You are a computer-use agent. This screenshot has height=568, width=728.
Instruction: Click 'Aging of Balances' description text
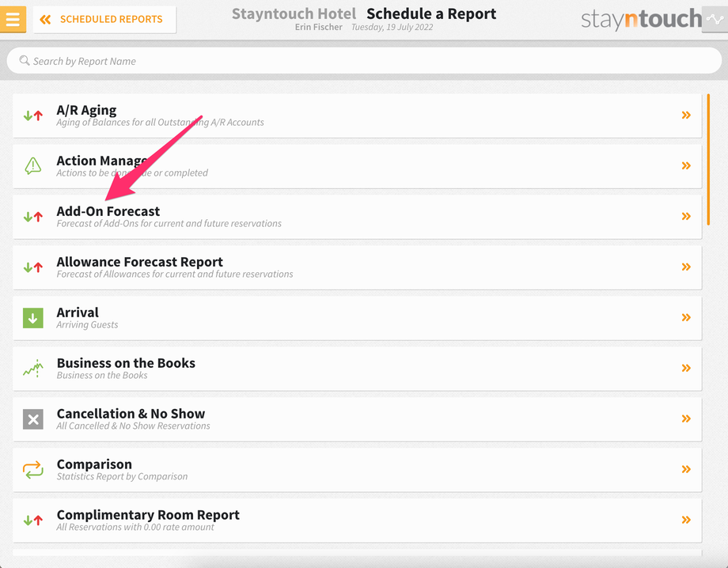[x=160, y=123]
